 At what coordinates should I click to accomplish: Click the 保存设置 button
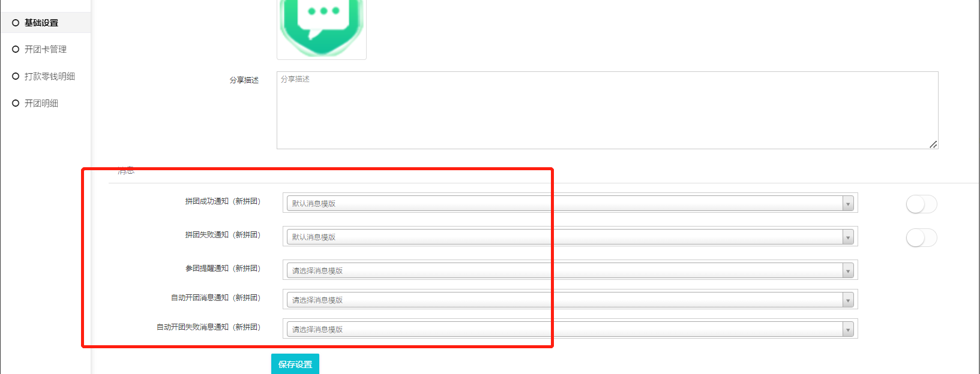coord(295,364)
